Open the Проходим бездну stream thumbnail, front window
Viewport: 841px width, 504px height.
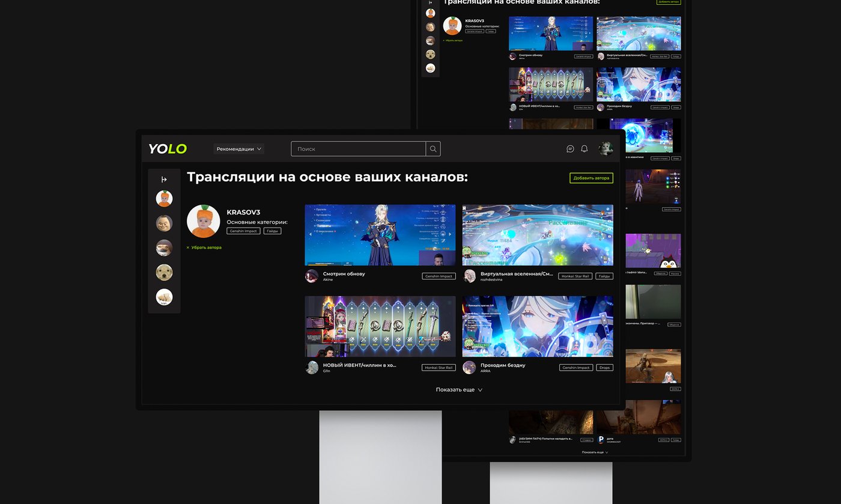point(538,326)
